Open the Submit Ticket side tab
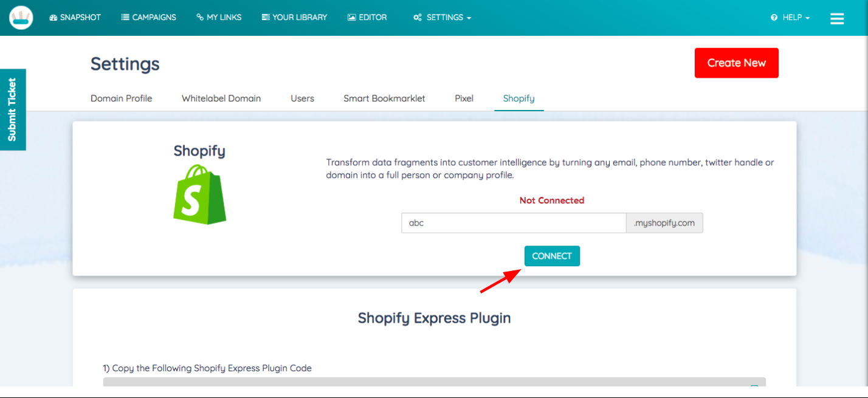 (x=13, y=109)
